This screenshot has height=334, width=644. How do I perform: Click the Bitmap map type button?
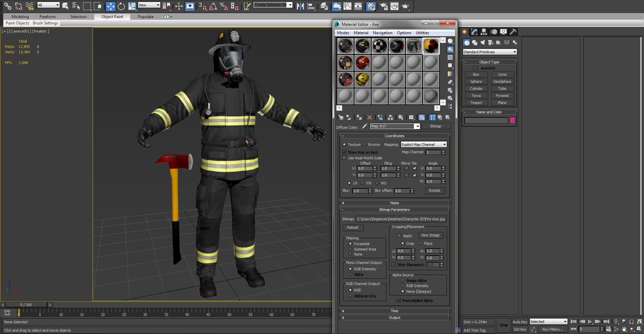click(436, 126)
